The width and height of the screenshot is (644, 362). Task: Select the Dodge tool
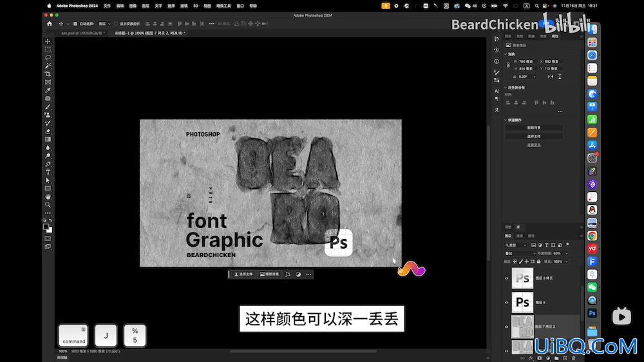(x=48, y=156)
